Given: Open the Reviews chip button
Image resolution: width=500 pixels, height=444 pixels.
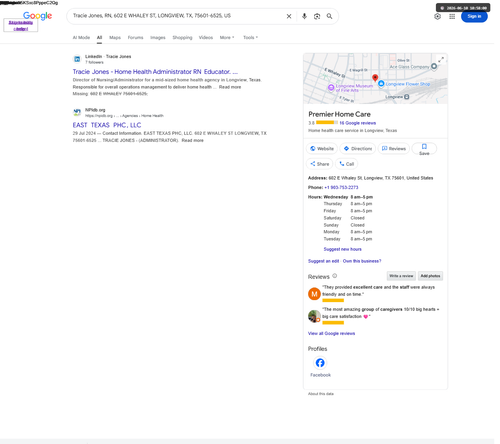Looking at the screenshot, I should point(394,149).
